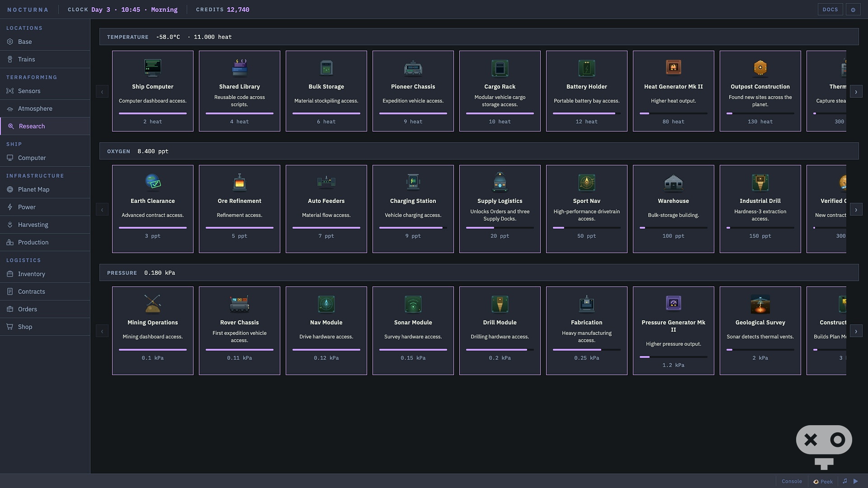Click the Mining Operations pickaxe icon

pos(153,304)
